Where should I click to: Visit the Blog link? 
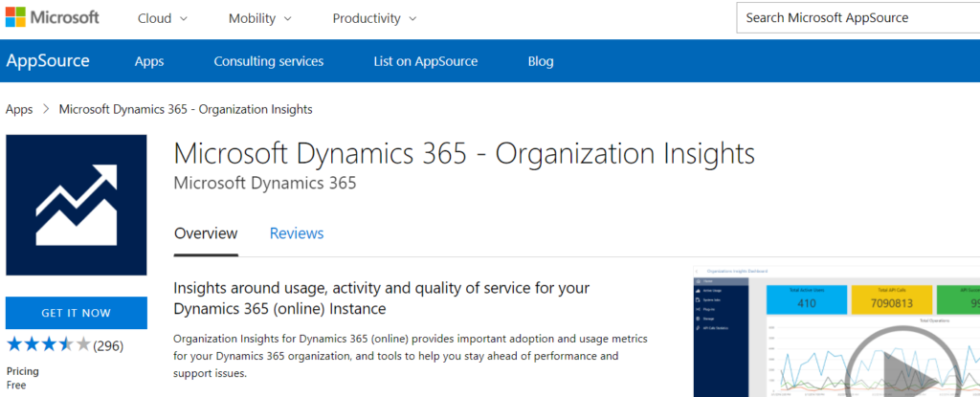click(x=541, y=61)
